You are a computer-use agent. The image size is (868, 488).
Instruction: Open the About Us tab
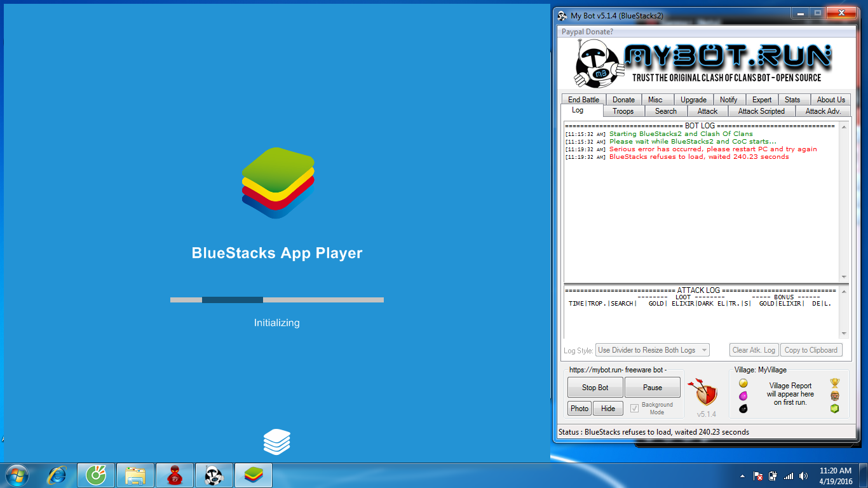click(x=831, y=100)
